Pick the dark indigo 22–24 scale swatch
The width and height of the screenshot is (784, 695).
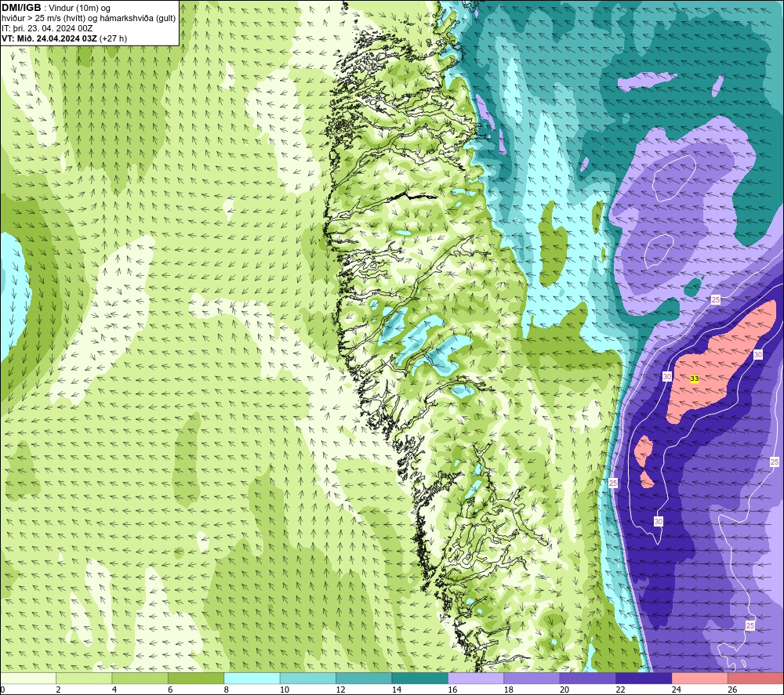644,678
